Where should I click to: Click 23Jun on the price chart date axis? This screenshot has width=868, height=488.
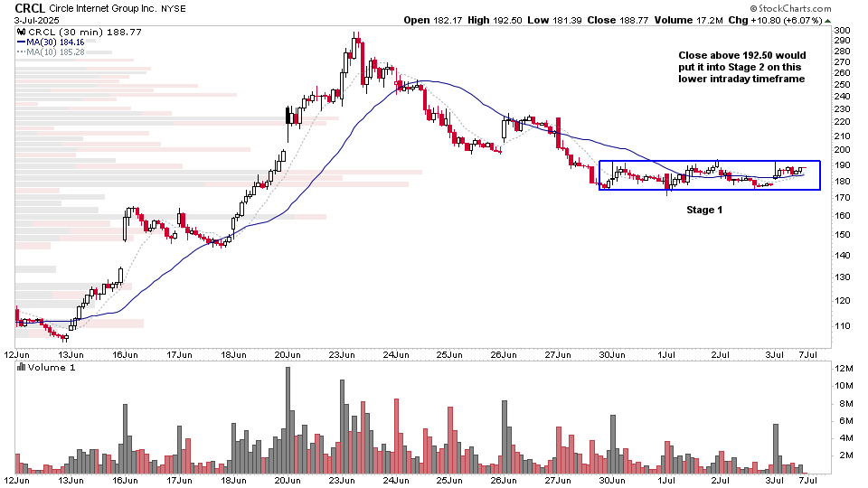[342, 354]
